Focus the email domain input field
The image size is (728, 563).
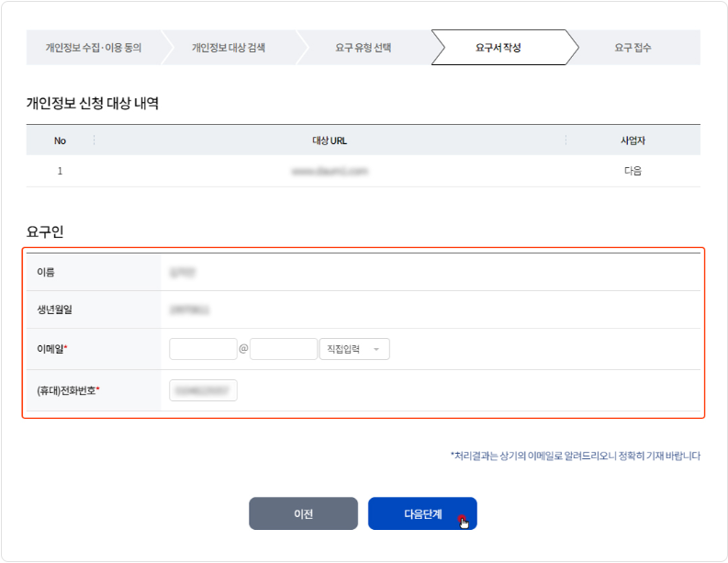[284, 349]
